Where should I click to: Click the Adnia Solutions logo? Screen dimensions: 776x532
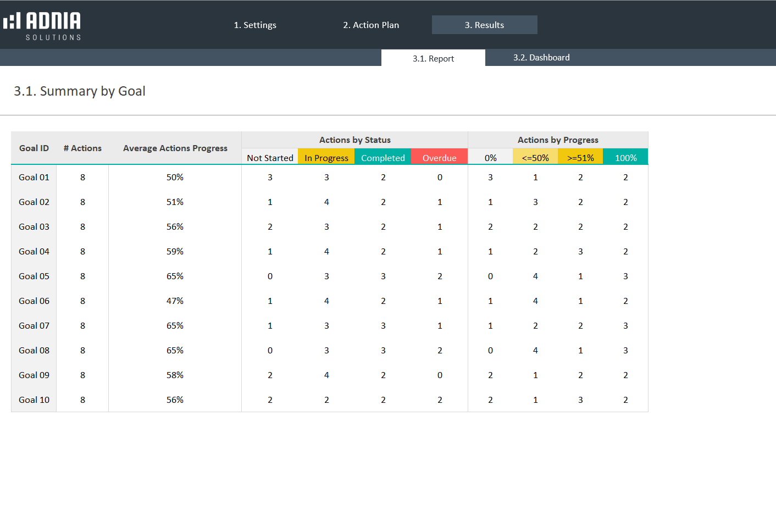42,26
